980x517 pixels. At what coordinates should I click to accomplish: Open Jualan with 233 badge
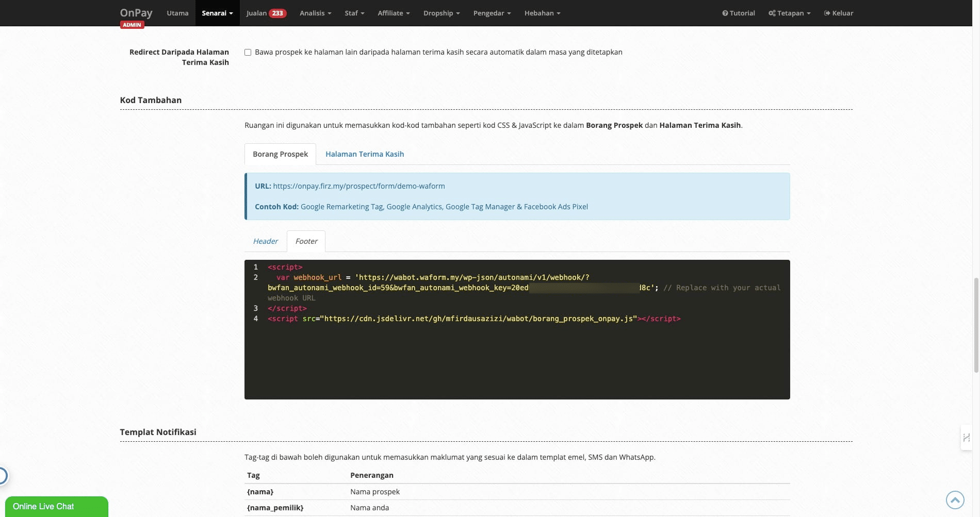point(266,13)
